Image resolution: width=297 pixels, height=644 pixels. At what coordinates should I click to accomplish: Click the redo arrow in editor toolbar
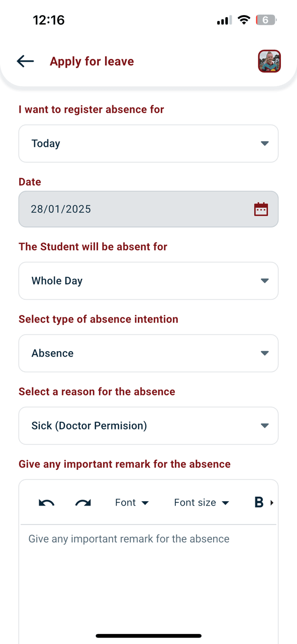pyautogui.click(x=83, y=503)
